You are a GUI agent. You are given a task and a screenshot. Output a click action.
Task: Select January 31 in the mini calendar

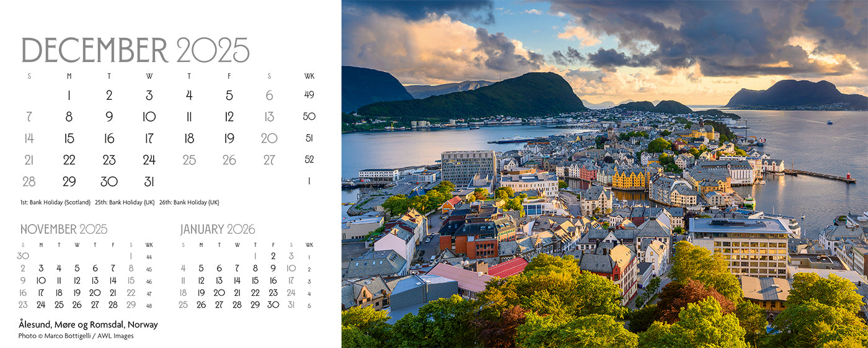coord(291,305)
